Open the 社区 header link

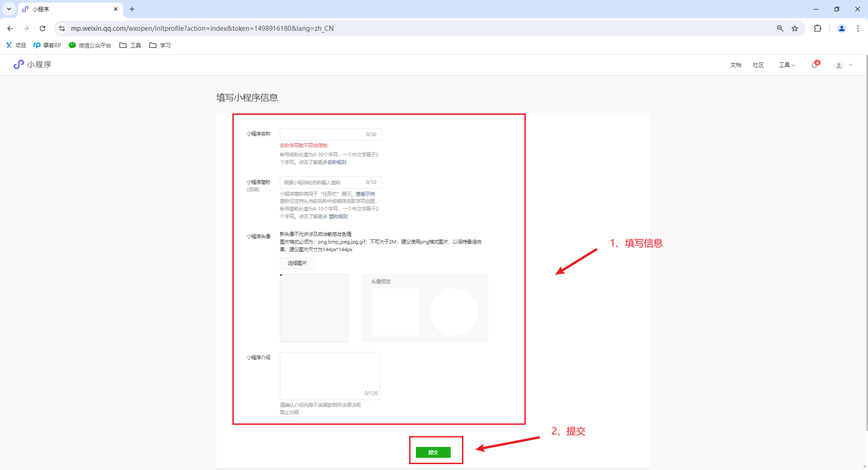click(758, 65)
